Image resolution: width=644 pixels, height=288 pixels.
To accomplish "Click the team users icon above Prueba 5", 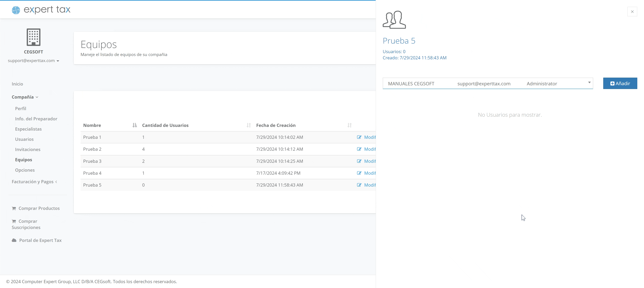I will click(394, 20).
